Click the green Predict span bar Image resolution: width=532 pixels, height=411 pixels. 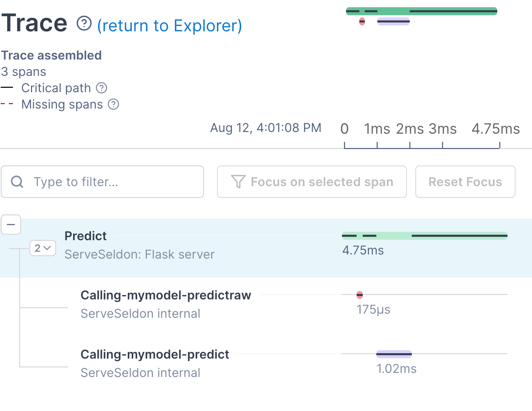pyautogui.click(x=424, y=235)
